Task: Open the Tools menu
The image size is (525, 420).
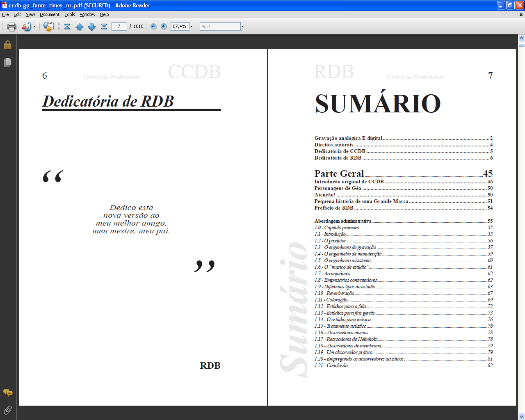Action: 69,14
